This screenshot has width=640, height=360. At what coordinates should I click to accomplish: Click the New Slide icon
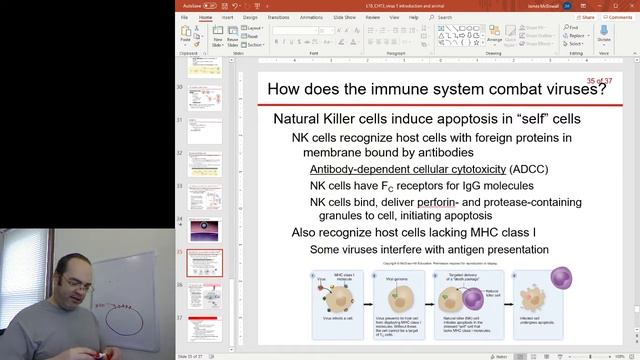pos(218,31)
